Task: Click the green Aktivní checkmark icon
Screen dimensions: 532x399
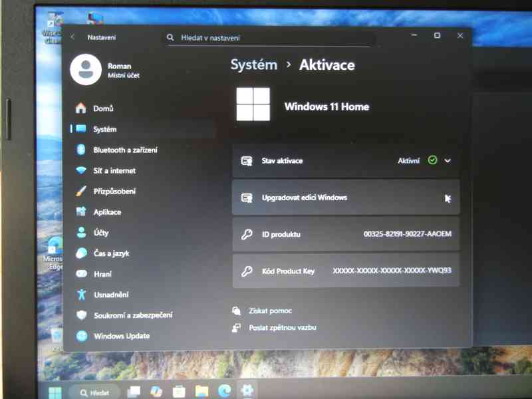Action: 432,160
